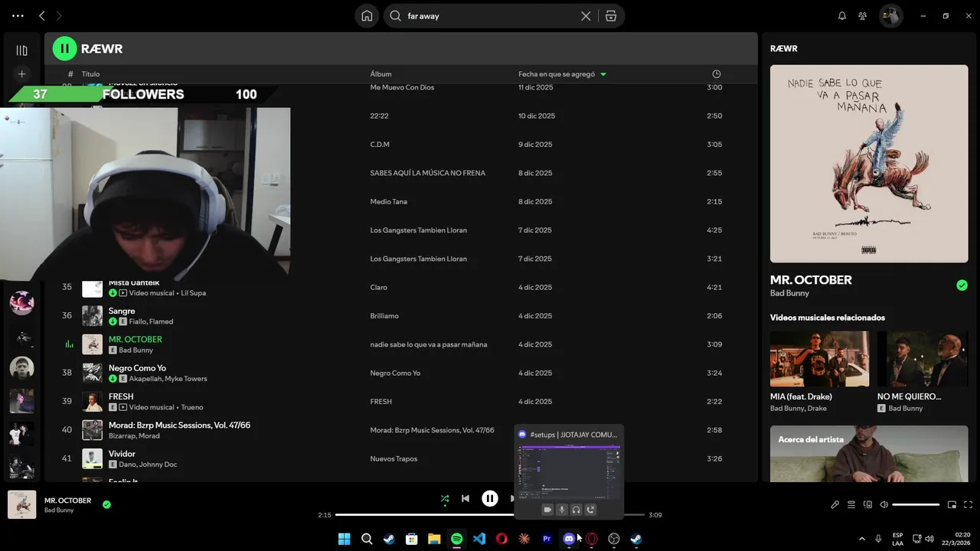Click the # column header
Viewport: 980px width, 551px height.
[x=70, y=74]
